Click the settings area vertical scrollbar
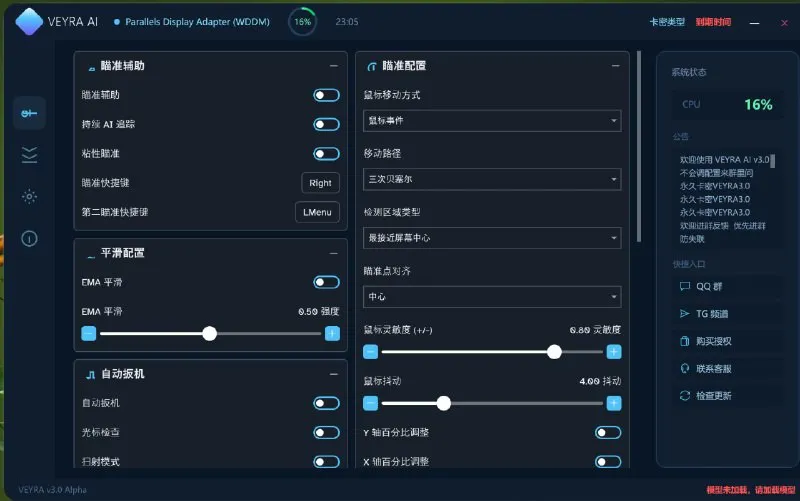The height and width of the screenshot is (501, 800). pos(639,147)
